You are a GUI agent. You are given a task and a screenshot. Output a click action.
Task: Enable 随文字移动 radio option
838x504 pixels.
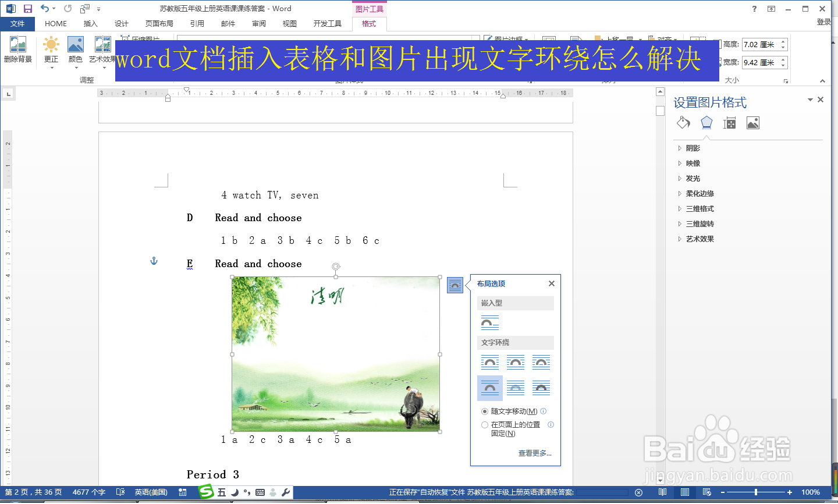(x=485, y=411)
